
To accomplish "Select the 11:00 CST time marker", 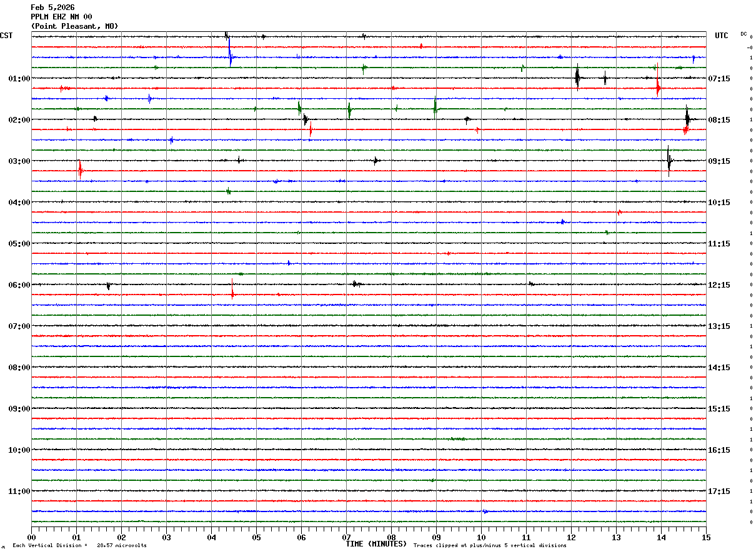I will [19, 491].
